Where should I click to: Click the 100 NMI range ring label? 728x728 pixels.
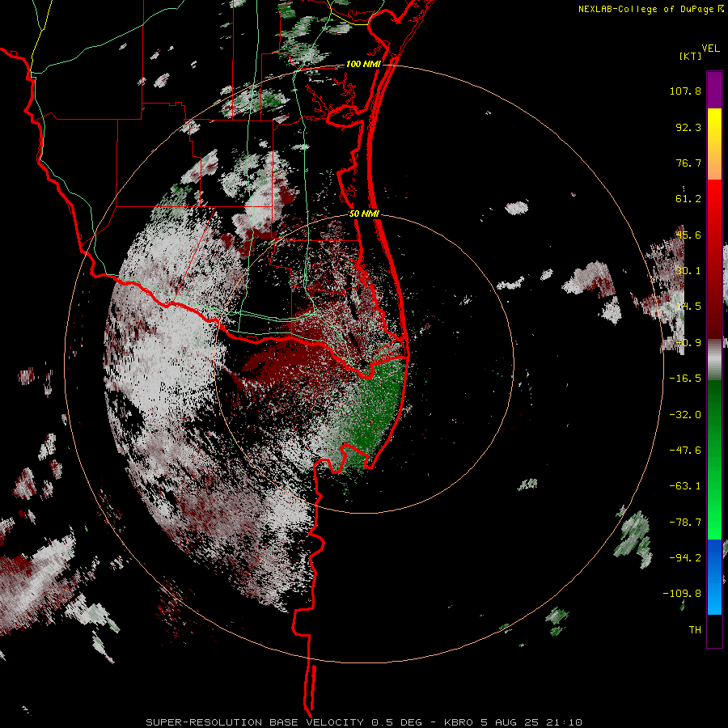pos(363,64)
